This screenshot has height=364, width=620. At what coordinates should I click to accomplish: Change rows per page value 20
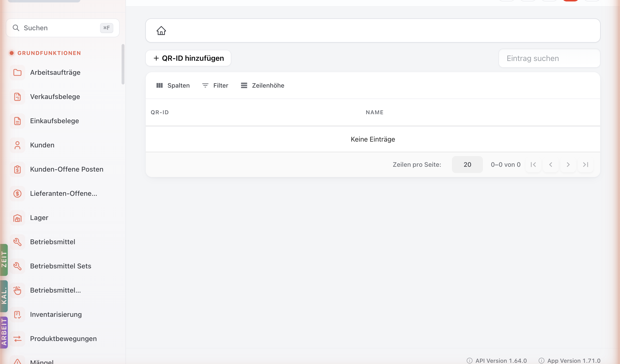tap(467, 165)
